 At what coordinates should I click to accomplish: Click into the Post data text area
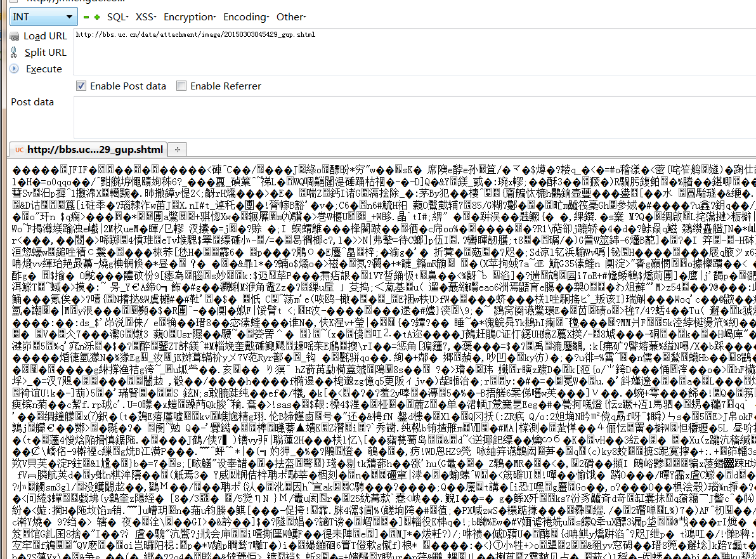(x=414, y=117)
